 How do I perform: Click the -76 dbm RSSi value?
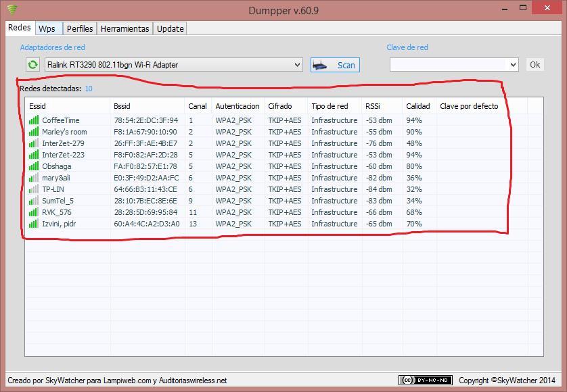[x=379, y=143]
